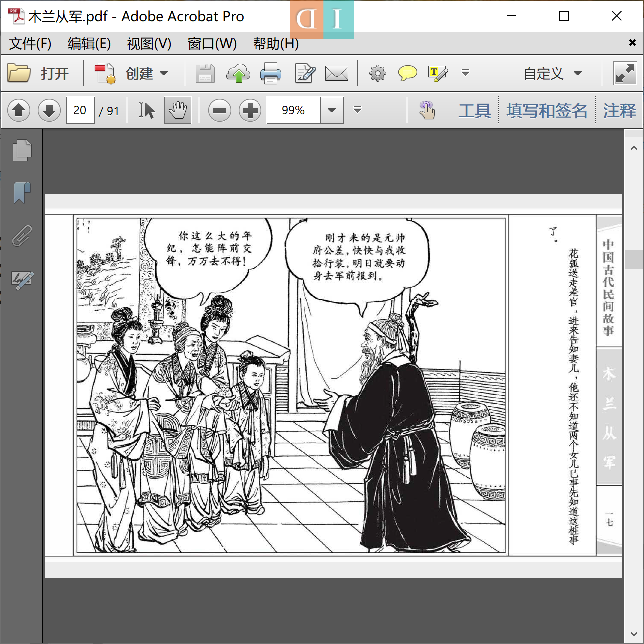
Task: Click the upload to cloud icon
Action: coord(238,74)
